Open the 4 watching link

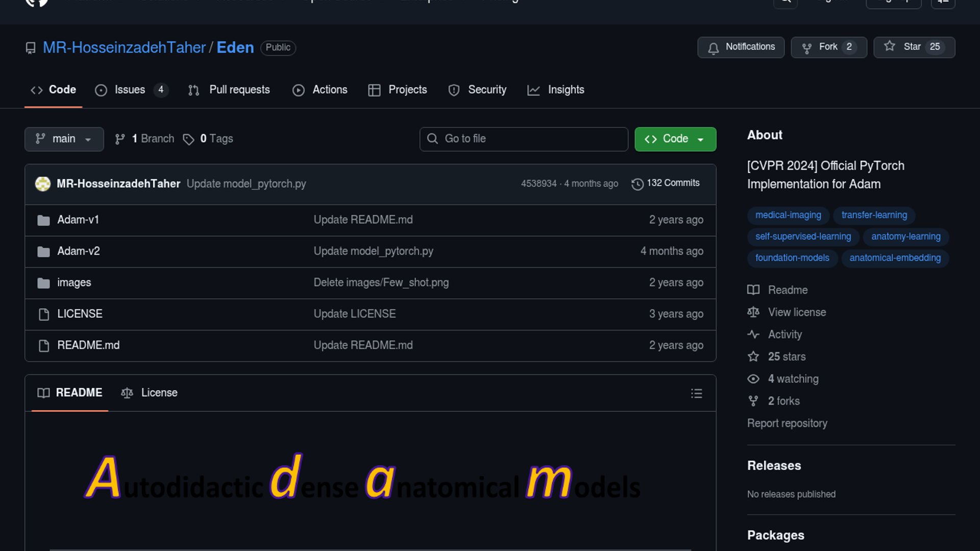(793, 379)
